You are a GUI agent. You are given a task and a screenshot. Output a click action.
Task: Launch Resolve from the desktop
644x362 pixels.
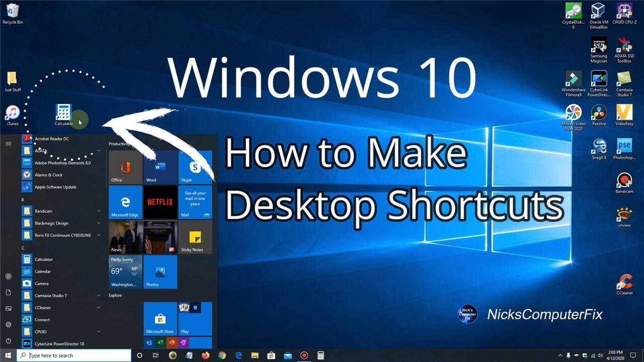point(599,115)
